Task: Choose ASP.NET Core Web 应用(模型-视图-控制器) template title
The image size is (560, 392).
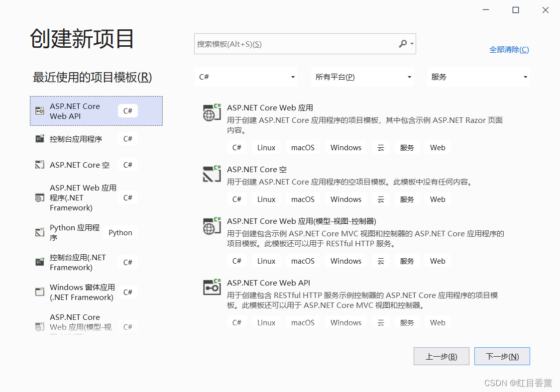Action: click(x=302, y=221)
